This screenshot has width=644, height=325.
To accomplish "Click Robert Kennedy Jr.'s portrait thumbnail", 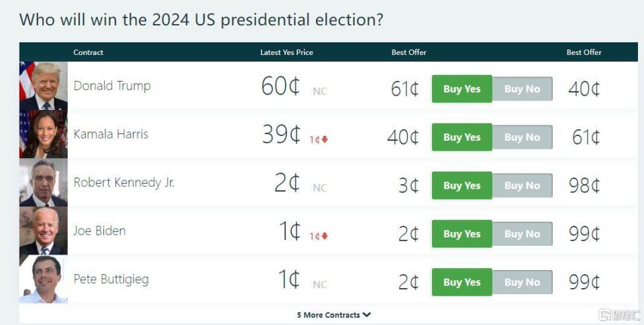I will pyautogui.click(x=44, y=182).
